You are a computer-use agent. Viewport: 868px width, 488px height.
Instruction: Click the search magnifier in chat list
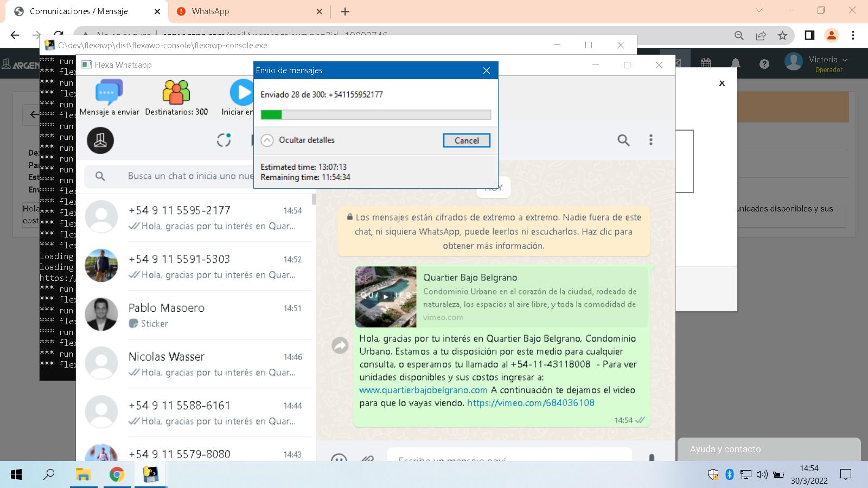tap(100, 176)
